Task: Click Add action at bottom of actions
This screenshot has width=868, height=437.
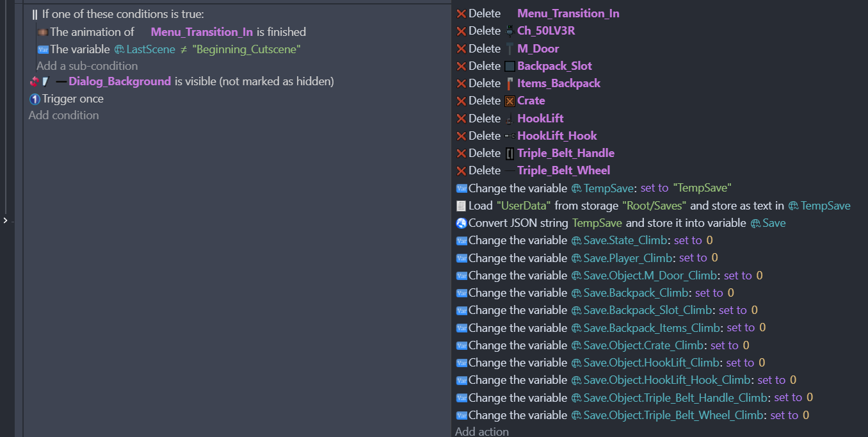Action: coord(482,431)
